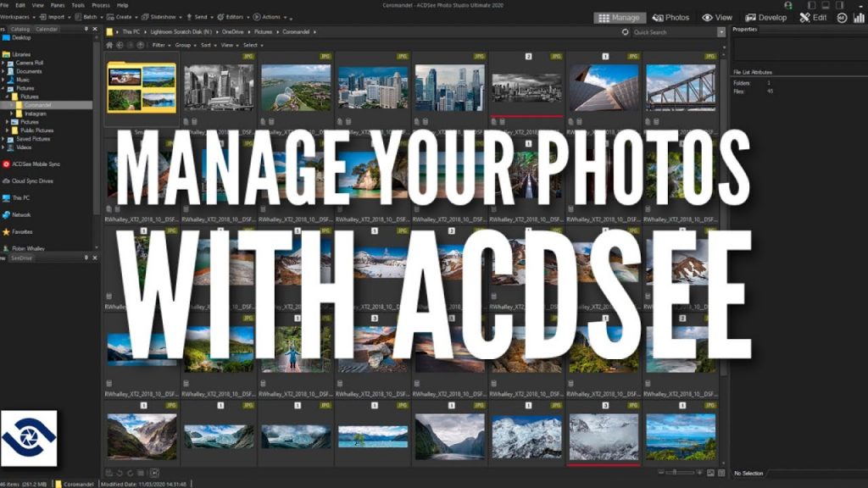Select the black-and-white city skyline thumbnail
The height and width of the screenshot is (488, 868).
click(220, 87)
